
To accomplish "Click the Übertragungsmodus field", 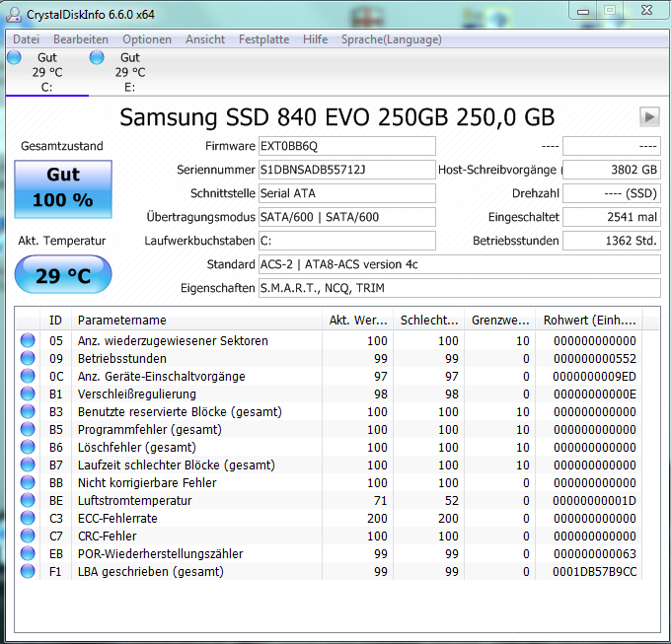I will click(x=347, y=217).
